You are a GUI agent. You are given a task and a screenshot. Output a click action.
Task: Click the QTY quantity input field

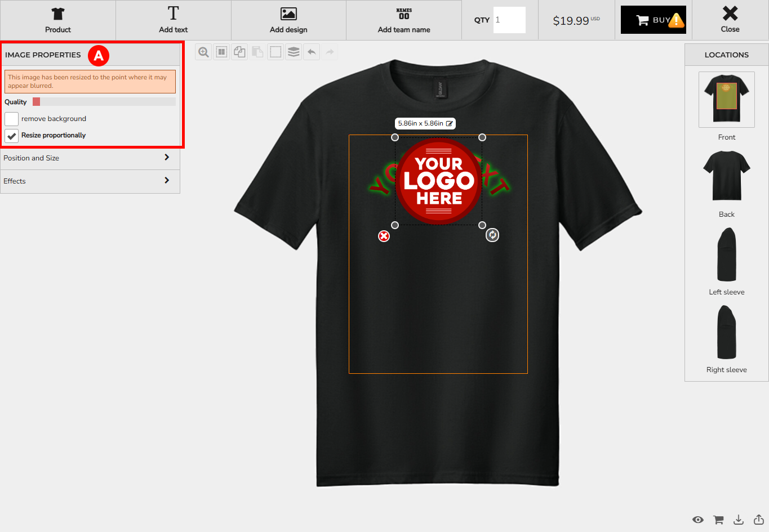[509, 20]
